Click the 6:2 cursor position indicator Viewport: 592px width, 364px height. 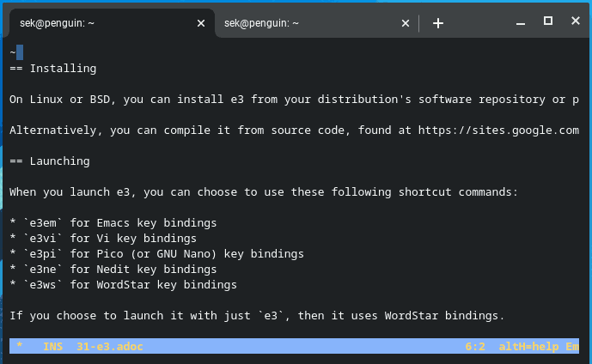point(475,347)
